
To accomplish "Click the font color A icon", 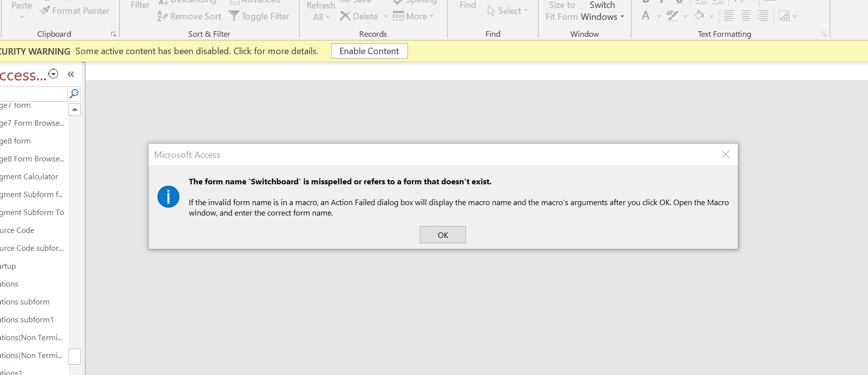I will click(646, 16).
